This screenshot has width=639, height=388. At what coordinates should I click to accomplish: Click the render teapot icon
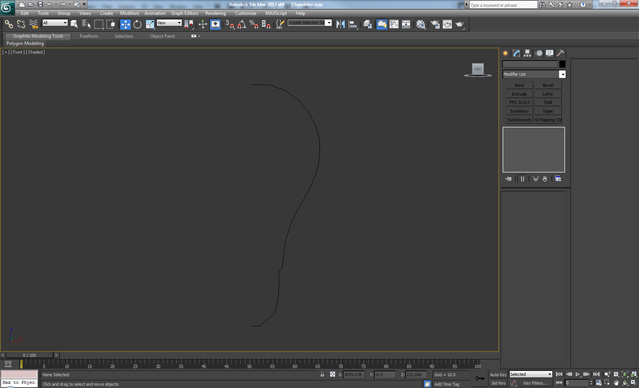(x=460, y=24)
